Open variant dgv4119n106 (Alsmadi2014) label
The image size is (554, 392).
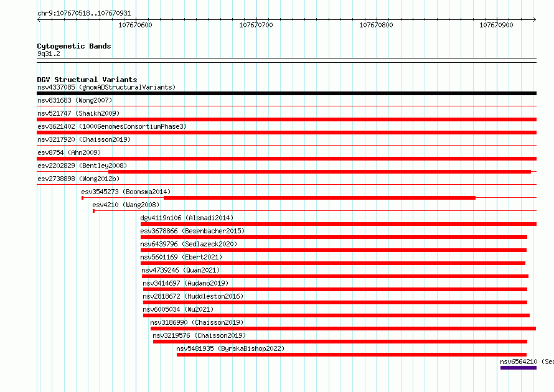(187, 218)
